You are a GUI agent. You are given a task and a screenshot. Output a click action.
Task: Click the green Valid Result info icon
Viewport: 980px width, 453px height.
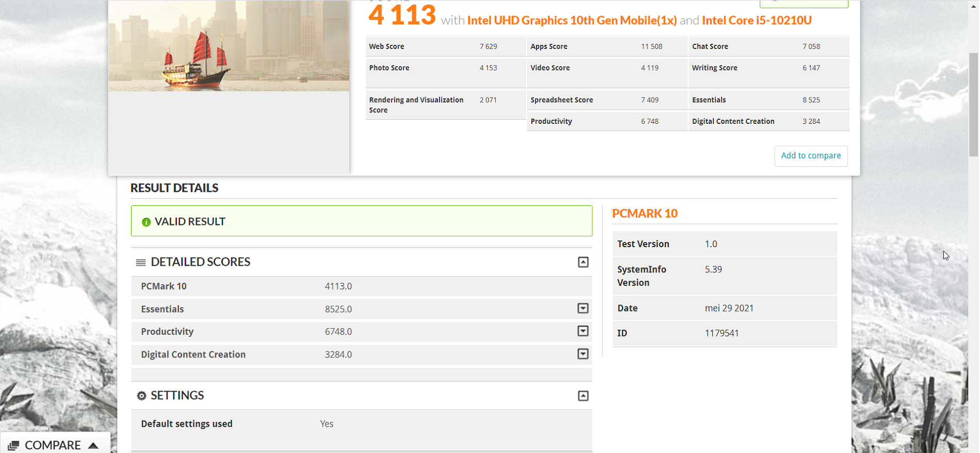pos(146,222)
